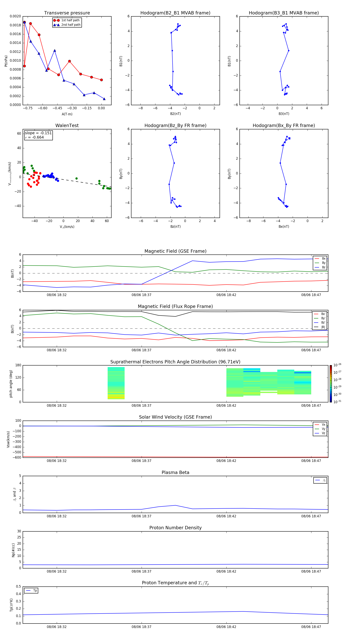Click the 10^-26 colorbar tick label
This screenshot has width=351, height=644.
click(337, 365)
